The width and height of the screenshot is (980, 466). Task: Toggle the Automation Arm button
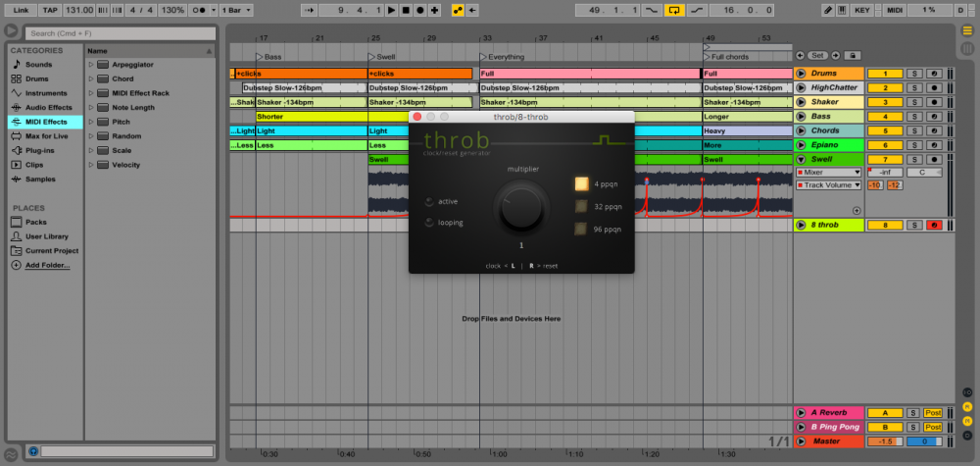458,10
